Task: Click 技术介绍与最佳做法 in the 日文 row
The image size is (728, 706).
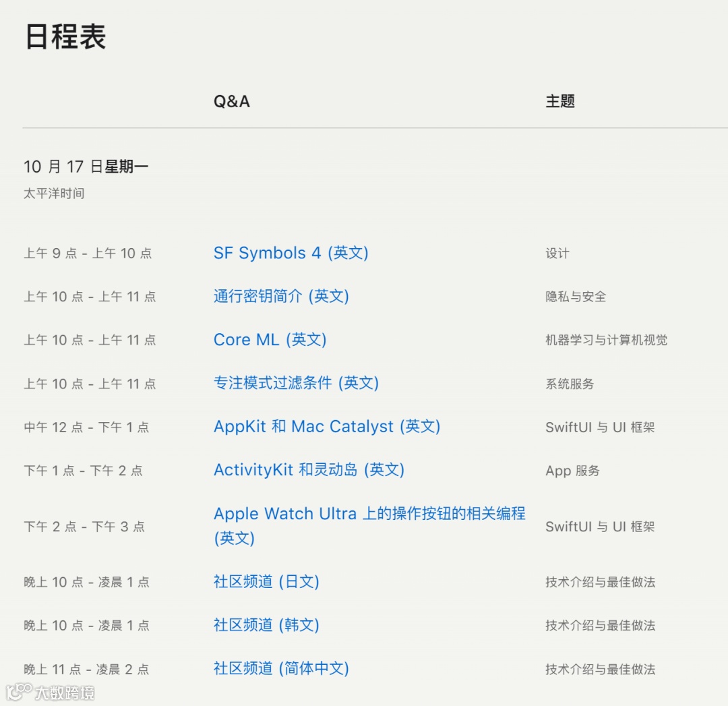Action: point(601,582)
